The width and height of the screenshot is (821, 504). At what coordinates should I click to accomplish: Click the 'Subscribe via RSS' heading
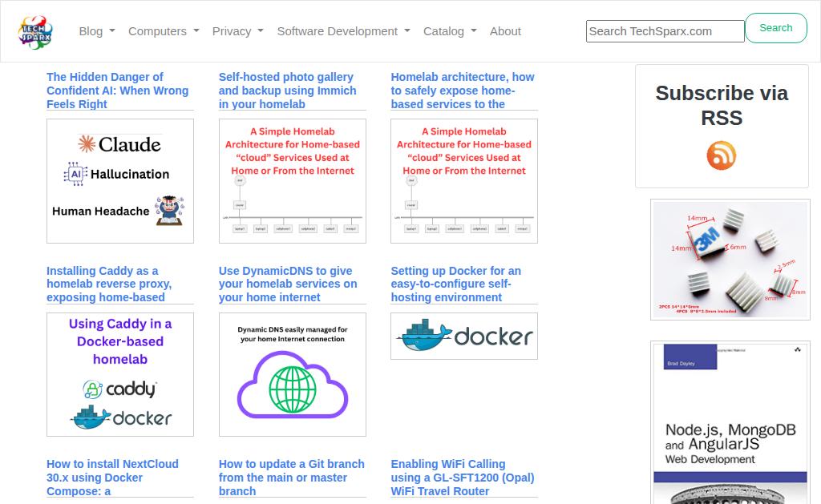coord(722,105)
